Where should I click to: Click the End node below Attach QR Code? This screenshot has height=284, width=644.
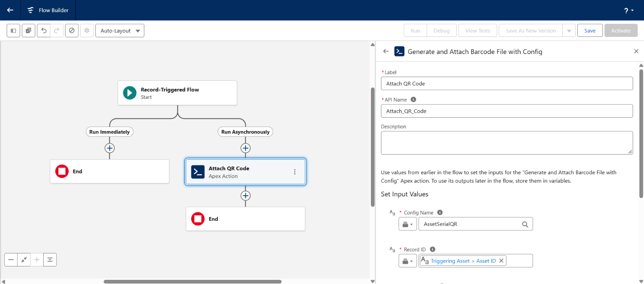[245, 219]
